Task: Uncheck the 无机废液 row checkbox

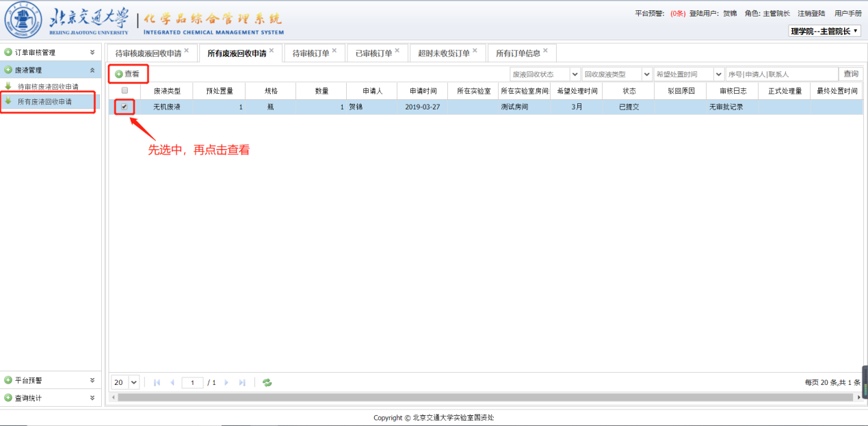Action: pyautogui.click(x=124, y=107)
